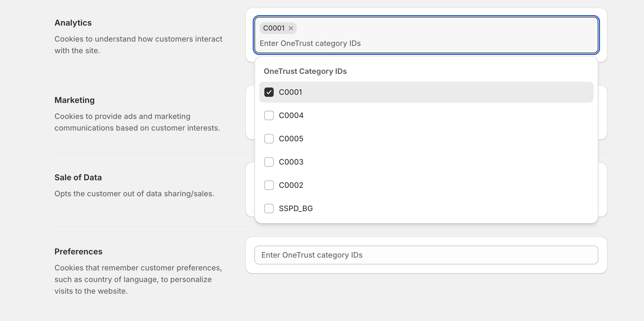Click the Preferences section heading
The image size is (644, 321).
coord(78,252)
